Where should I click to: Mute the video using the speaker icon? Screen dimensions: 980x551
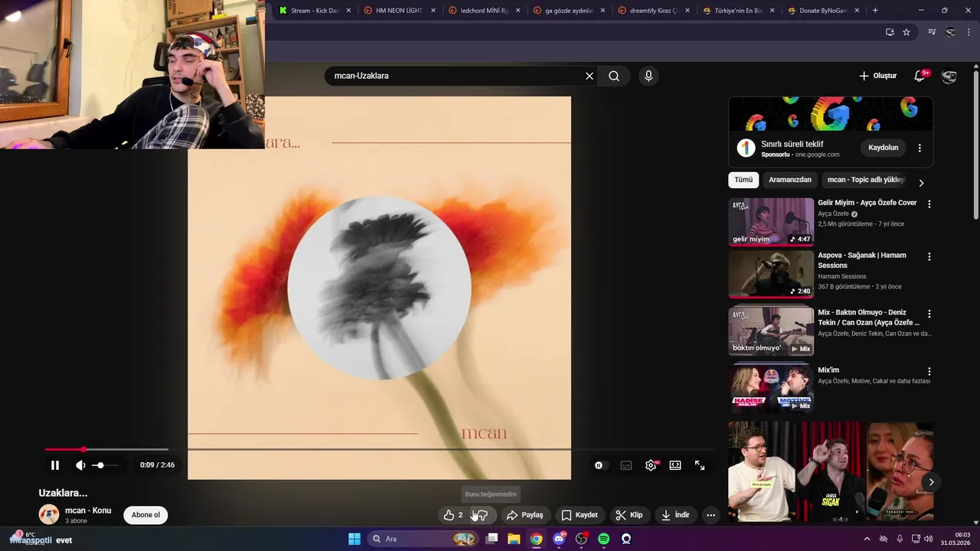click(x=80, y=465)
